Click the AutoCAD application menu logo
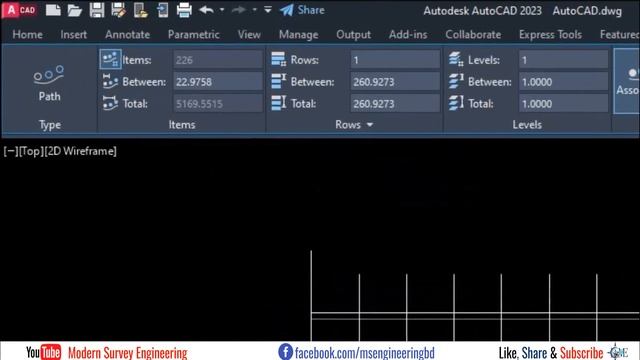640x360 pixels. (20, 10)
